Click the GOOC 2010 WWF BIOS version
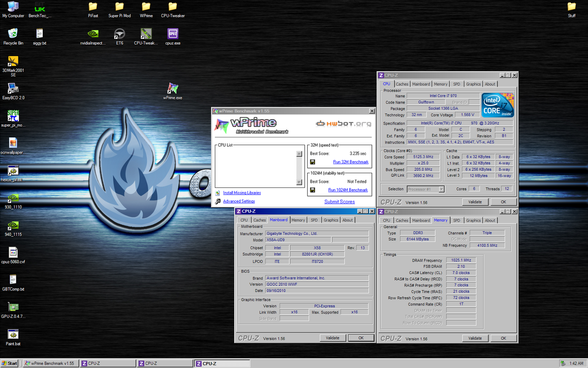 click(317, 284)
